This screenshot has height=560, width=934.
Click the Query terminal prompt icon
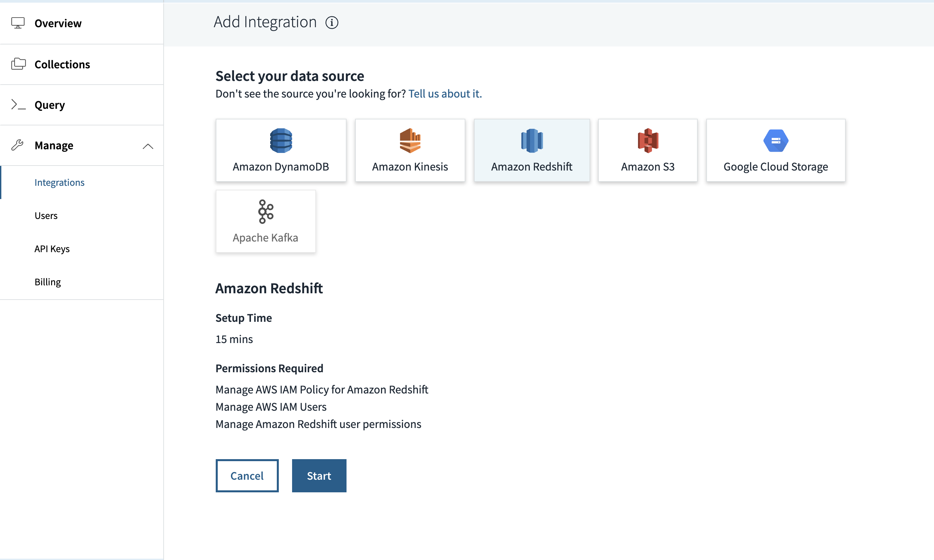pos(18,105)
